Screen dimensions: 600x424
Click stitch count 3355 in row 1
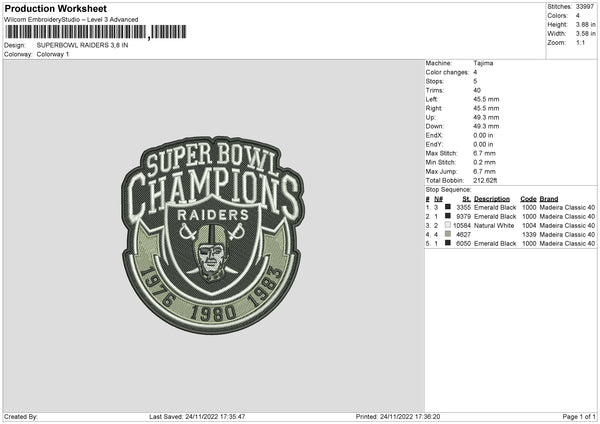[463, 208]
